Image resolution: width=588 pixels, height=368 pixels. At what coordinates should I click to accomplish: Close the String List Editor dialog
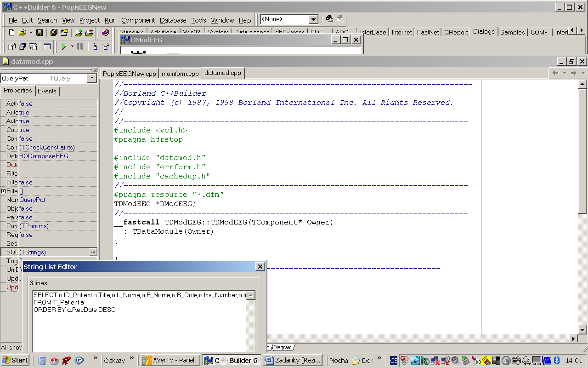tap(260, 267)
